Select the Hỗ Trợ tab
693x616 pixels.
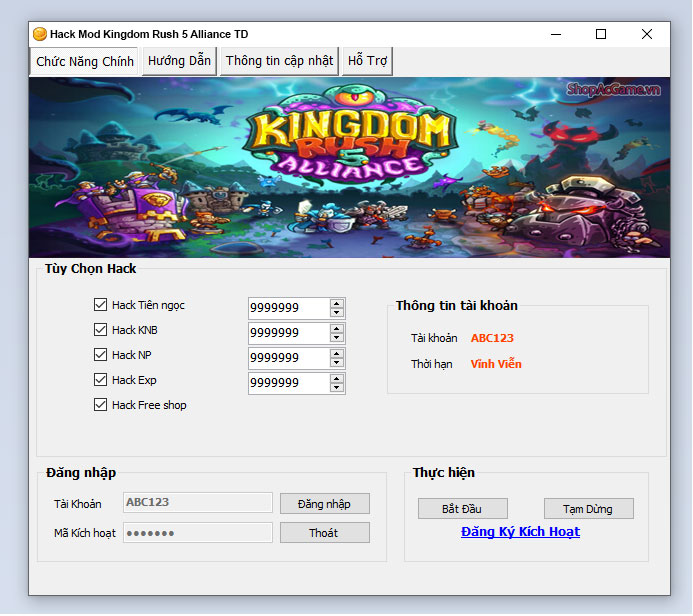[367, 61]
